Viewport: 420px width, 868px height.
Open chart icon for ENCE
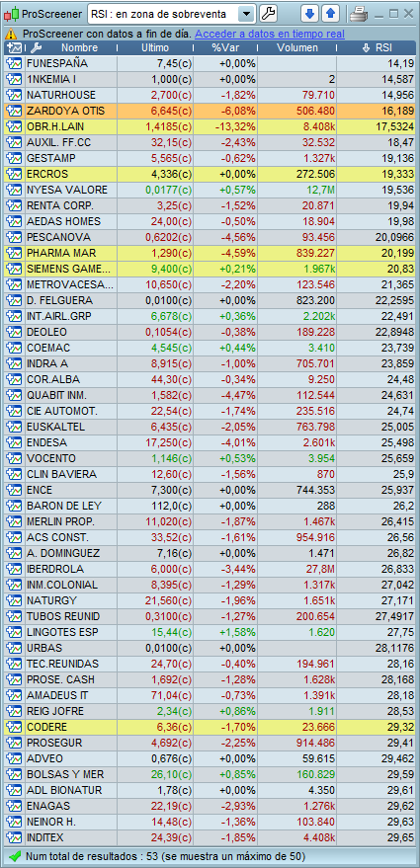(13, 490)
